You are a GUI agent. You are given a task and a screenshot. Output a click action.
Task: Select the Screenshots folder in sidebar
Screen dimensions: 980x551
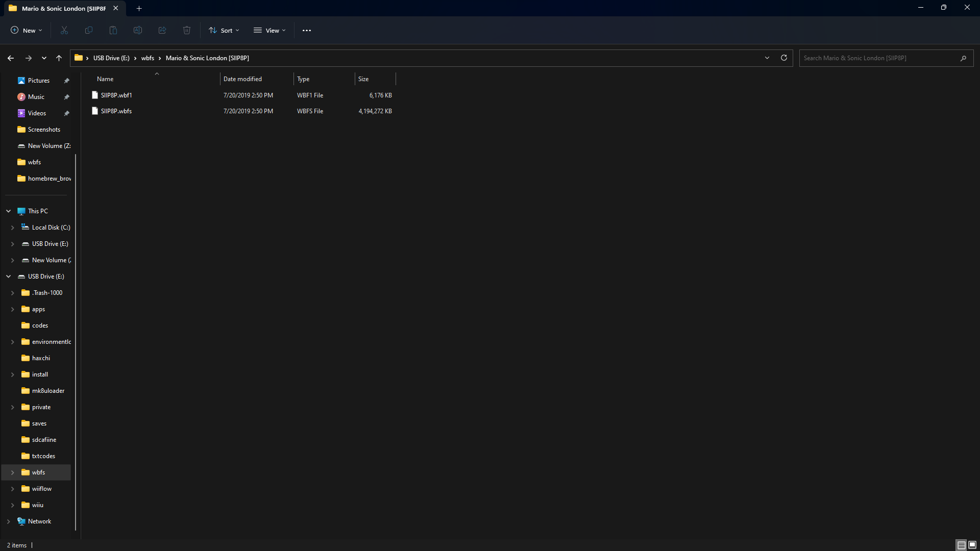point(44,130)
